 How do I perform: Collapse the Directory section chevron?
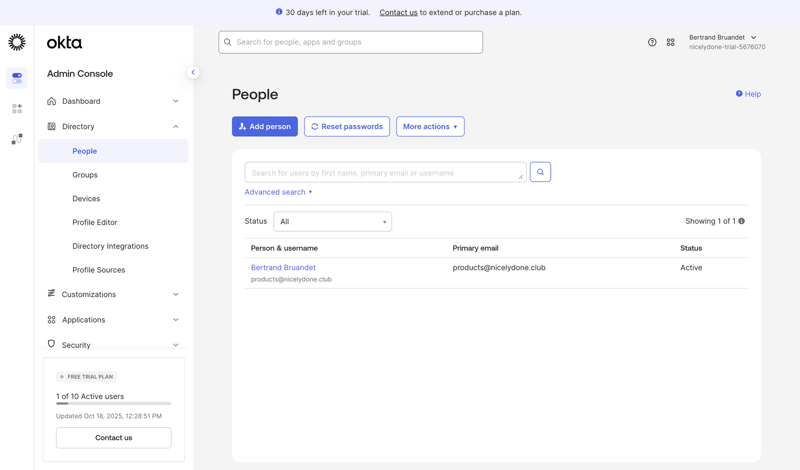176,127
